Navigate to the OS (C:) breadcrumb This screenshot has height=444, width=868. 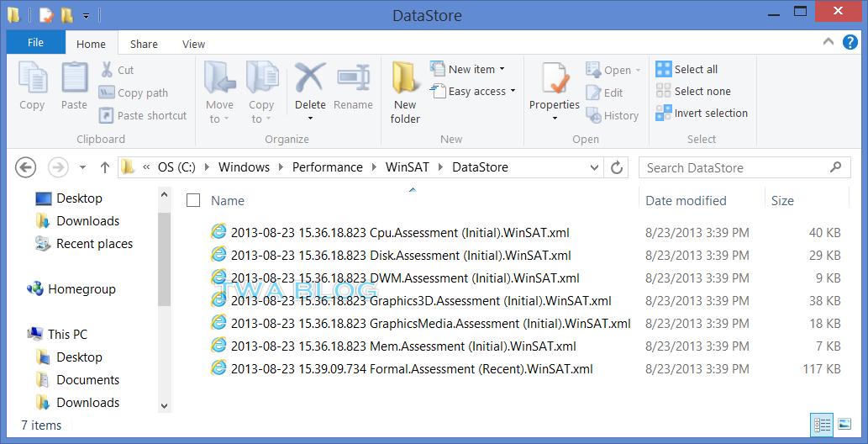pos(176,167)
